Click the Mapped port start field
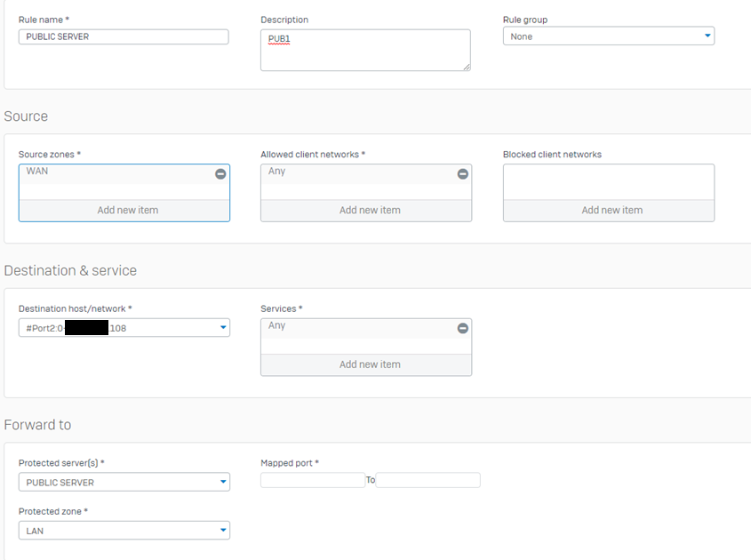The image size is (751, 560). (313, 480)
